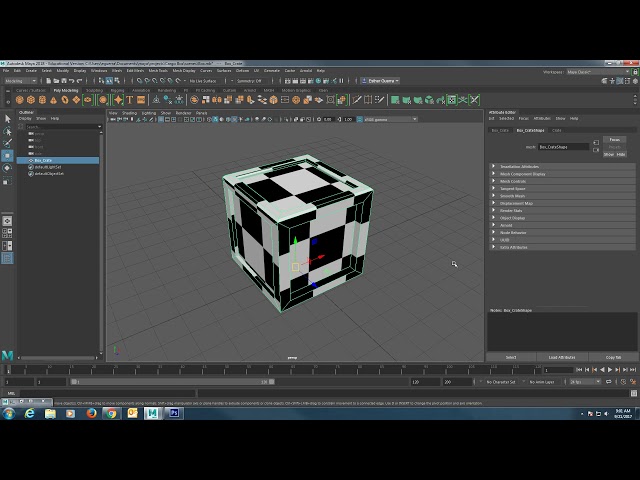
Task: Click the Windows Start button
Action: pyautogui.click(x=9, y=413)
